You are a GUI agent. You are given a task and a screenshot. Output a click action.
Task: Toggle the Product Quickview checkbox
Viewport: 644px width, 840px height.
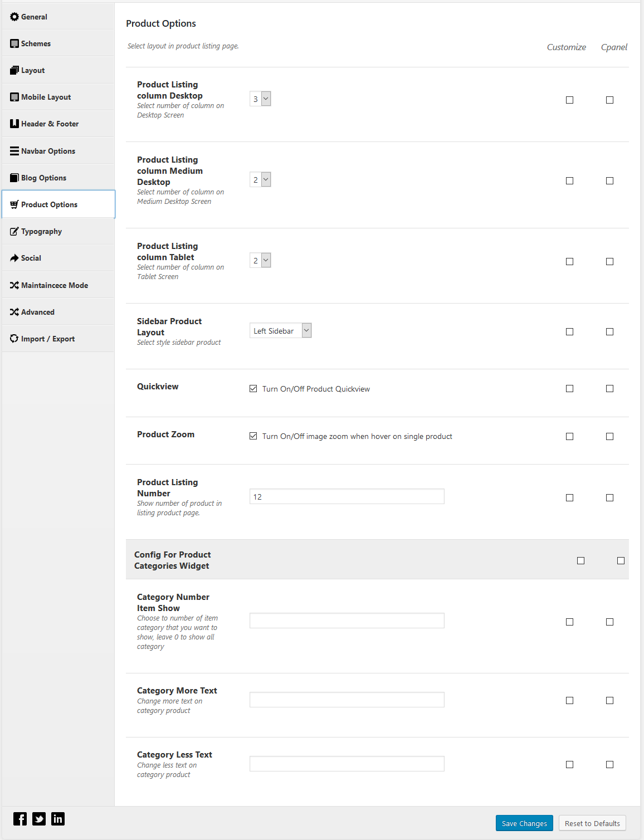pyautogui.click(x=253, y=389)
